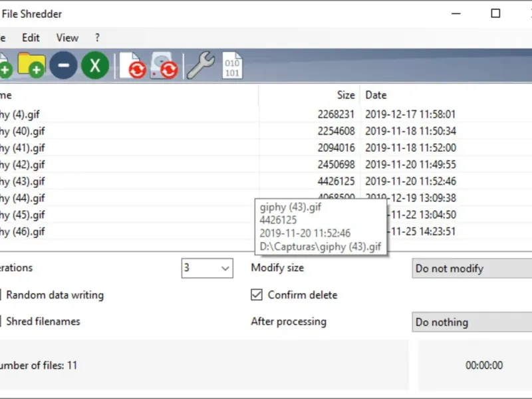Minimize the File Shredder window
The height and width of the screenshot is (399, 532).
pyautogui.click(x=456, y=13)
